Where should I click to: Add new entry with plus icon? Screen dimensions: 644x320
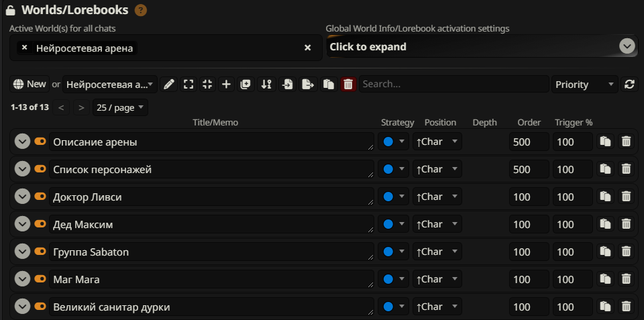pyautogui.click(x=226, y=85)
